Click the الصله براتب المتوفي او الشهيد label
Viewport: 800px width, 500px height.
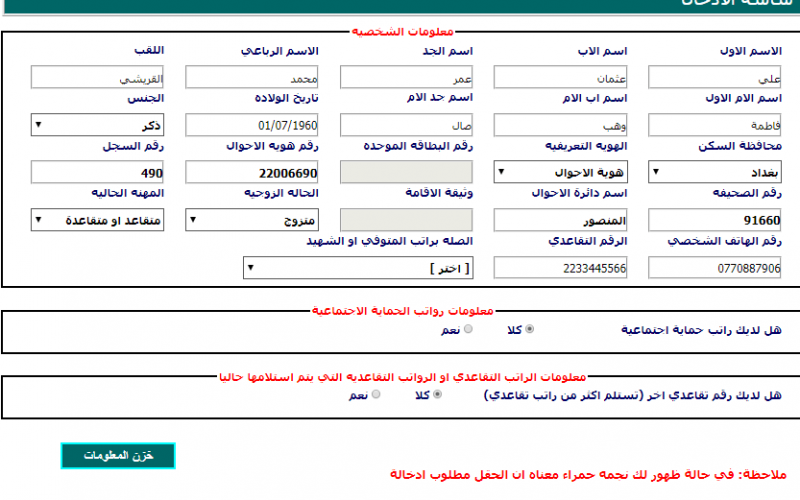(390, 241)
